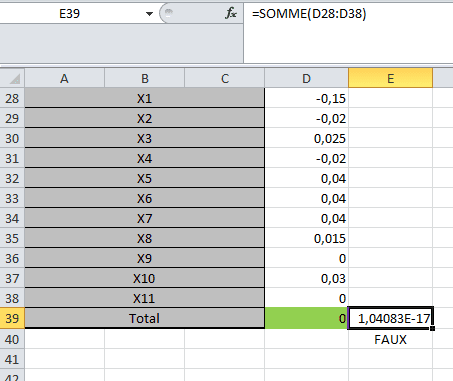453x381 pixels.
Task: Select the cell containing 0,025
Action: tap(306, 138)
